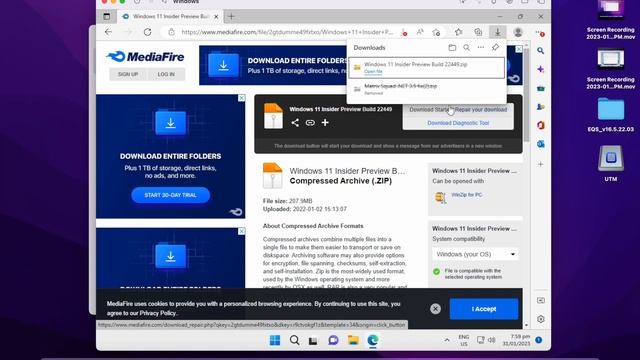Screen dimensions: 640x360
Task: Click SIGN UP button
Action: 128,74
